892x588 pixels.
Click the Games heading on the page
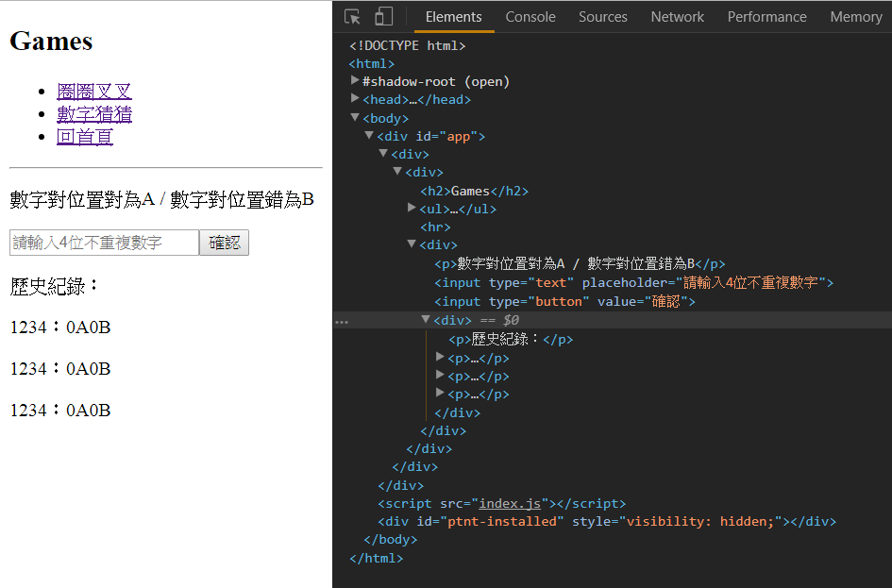[51, 41]
